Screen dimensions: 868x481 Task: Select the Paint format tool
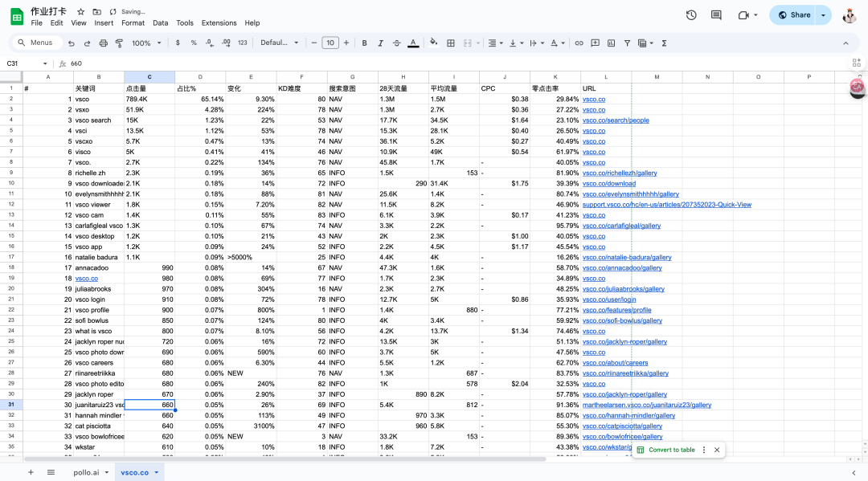click(119, 43)
